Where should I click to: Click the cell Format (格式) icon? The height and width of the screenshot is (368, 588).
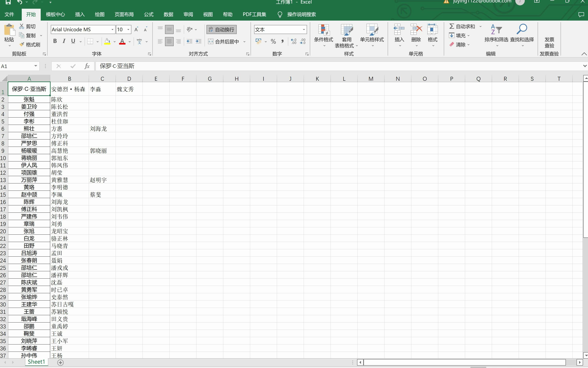pyautogui.click(x=433, y=30)
